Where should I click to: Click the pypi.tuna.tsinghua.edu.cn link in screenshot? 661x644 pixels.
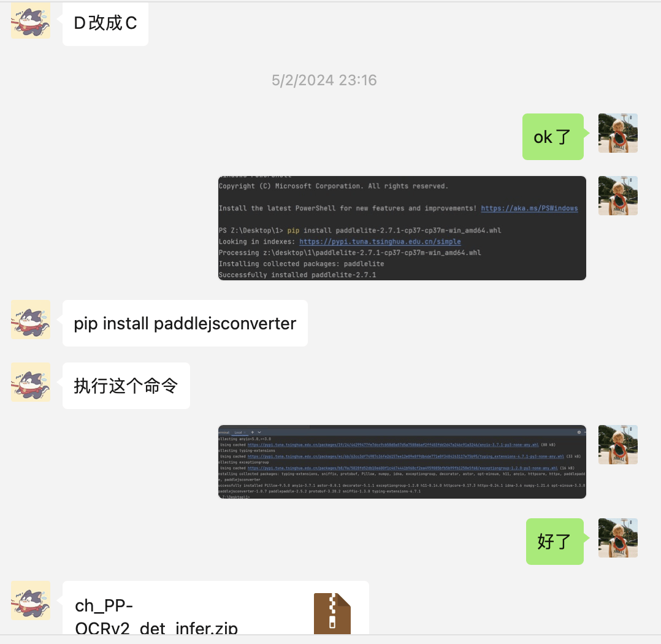(380, 242)
